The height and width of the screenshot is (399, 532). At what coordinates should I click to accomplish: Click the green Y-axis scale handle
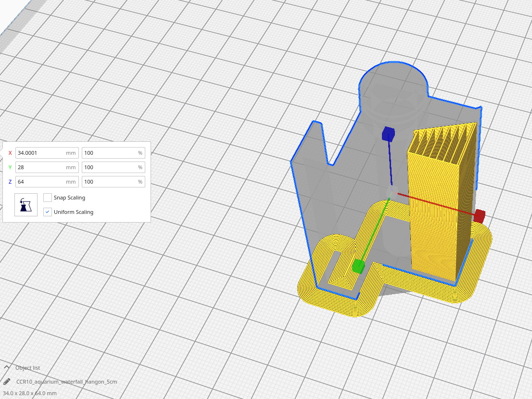click(x=358, y=266)
